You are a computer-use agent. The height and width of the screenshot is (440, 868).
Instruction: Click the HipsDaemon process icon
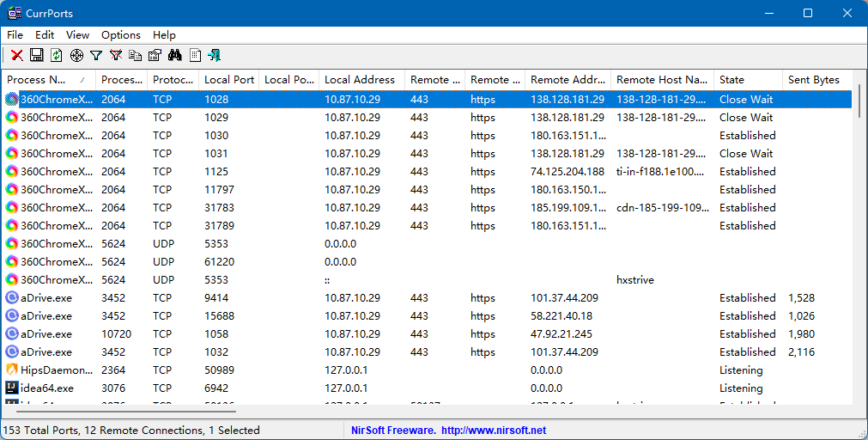coord(12,370)
